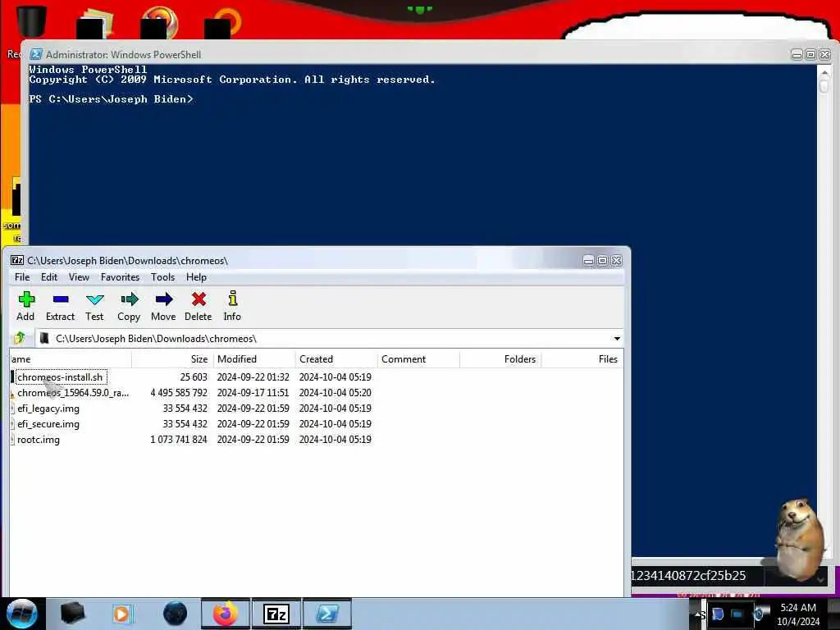Screen dimensions: 840x630
Task: Click the red Delete icon
Action: (x=199, y=307)
